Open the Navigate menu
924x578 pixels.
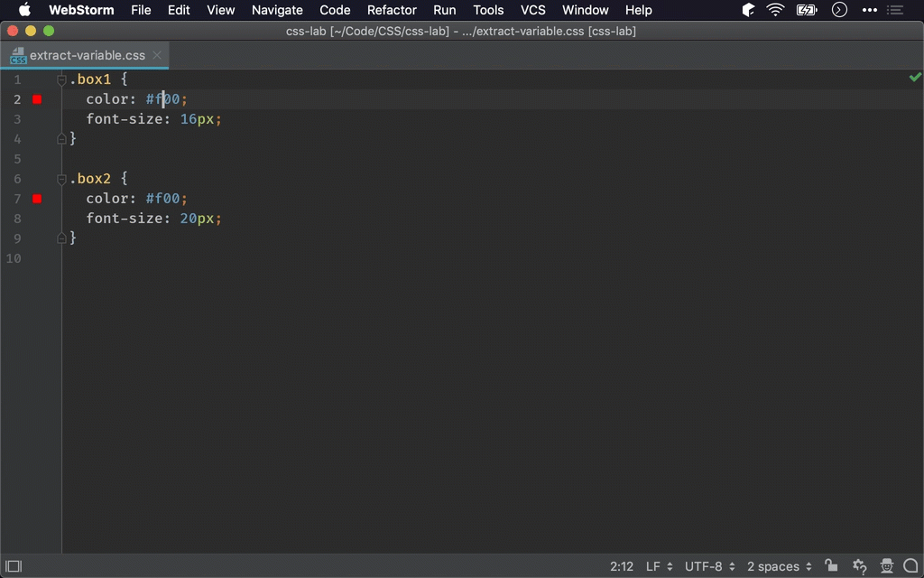277,10
